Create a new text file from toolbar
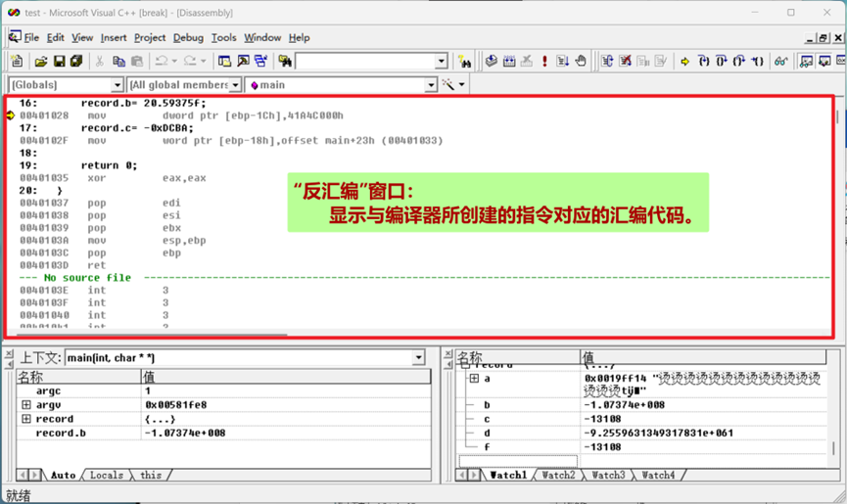 point(17,61)
